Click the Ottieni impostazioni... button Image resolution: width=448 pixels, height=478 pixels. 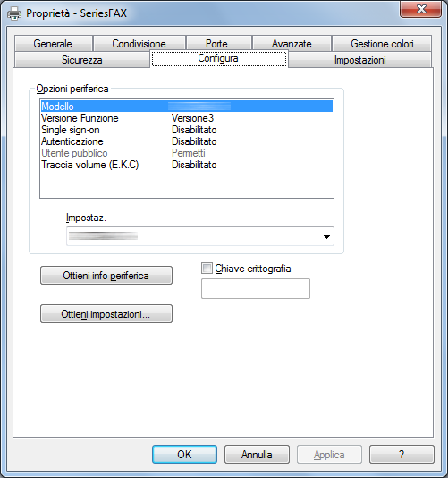106,313
